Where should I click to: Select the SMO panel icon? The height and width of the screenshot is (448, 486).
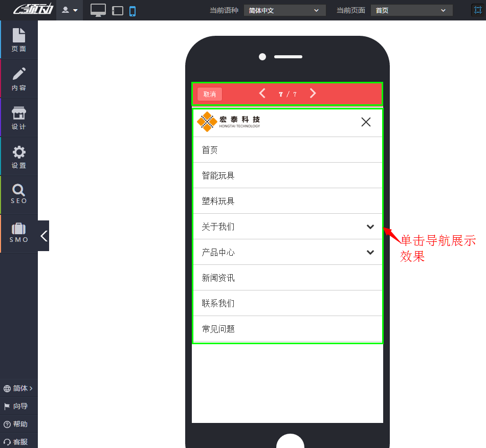[19, 233]
